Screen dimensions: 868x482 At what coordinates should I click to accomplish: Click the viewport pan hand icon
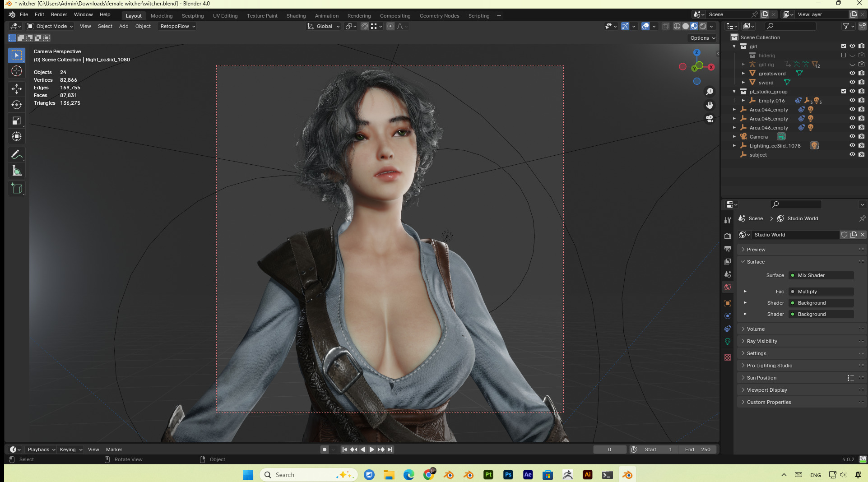(x=710, y=105)
